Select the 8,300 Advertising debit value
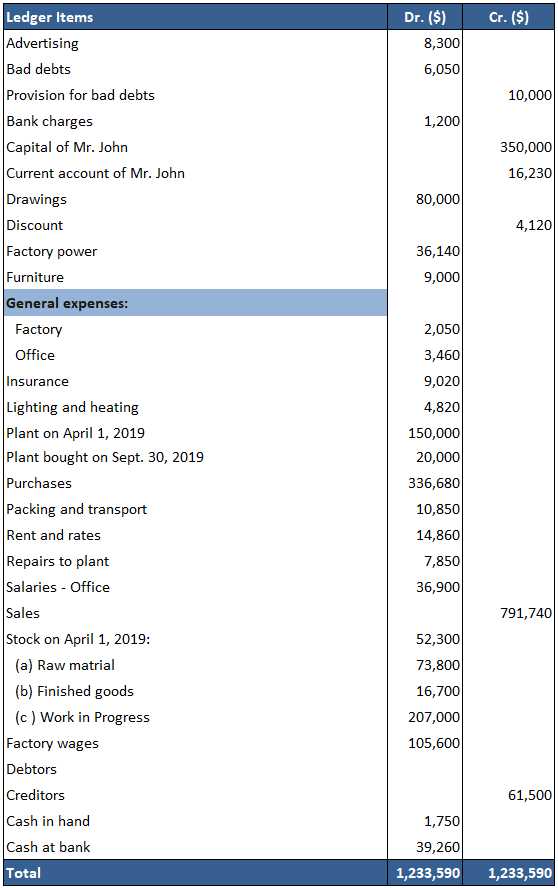The image size is (558, 888). point(442,43)
